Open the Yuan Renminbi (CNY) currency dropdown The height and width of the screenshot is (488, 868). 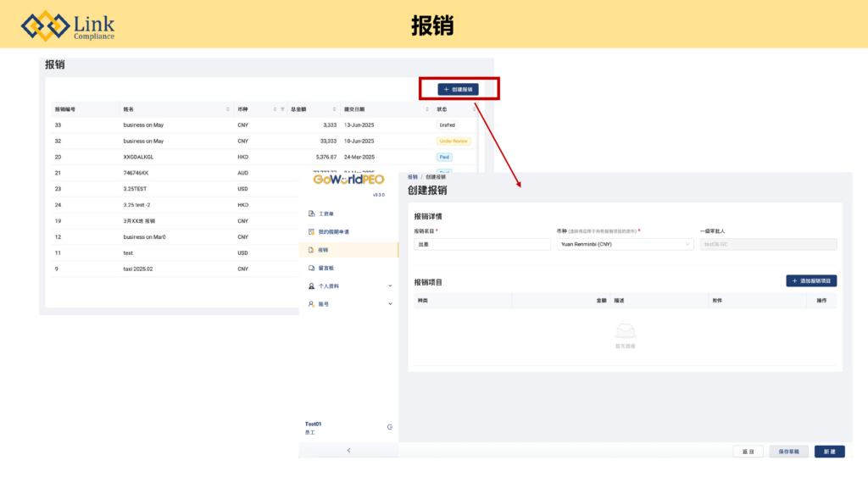pyautogui.click(x=625, y=244)
